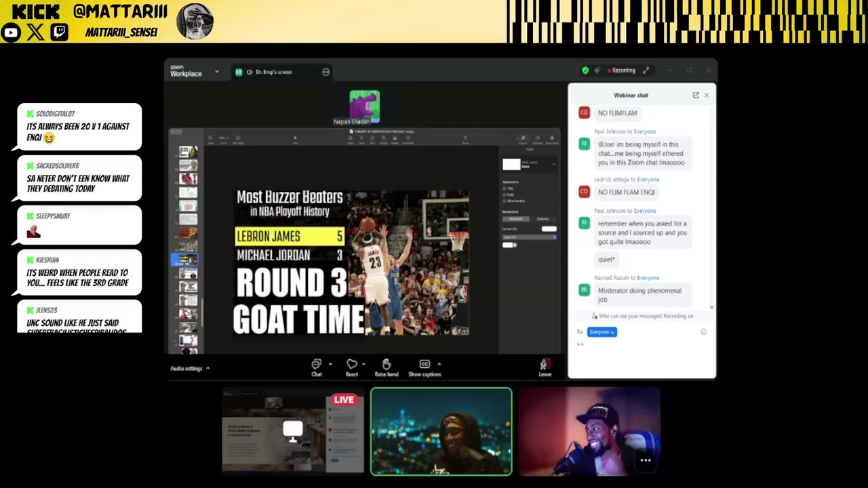Select the highlighted city-skyline webcam tile
Viewport: 868px width, 488px height.
tap(441, 431)
